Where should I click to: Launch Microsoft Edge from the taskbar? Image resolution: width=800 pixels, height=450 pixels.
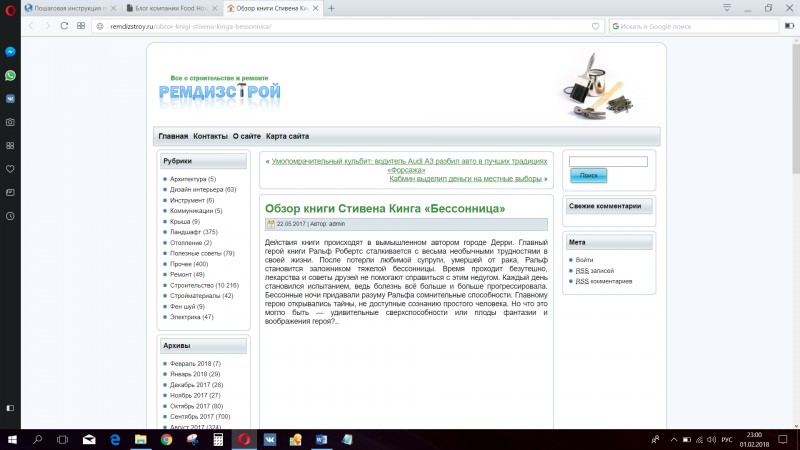pyautogui.click(x=115, y=439)
